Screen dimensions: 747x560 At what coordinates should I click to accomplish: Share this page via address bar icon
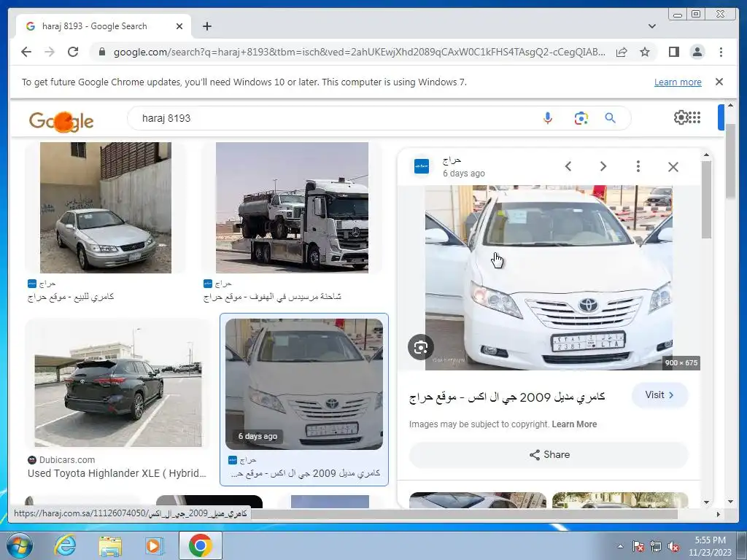point(622,52)
